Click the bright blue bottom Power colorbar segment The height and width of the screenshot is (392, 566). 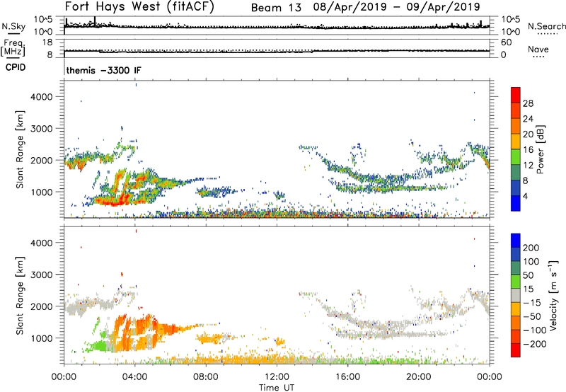[516, 204]
